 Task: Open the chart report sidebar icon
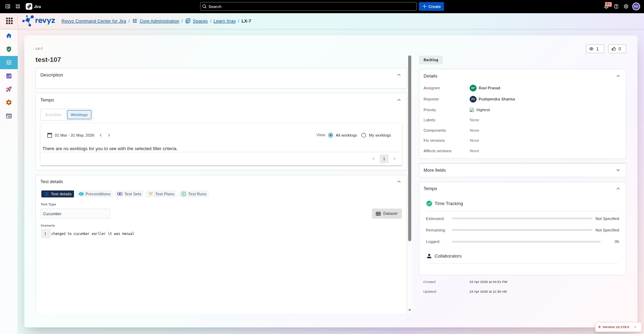[9, 76]
